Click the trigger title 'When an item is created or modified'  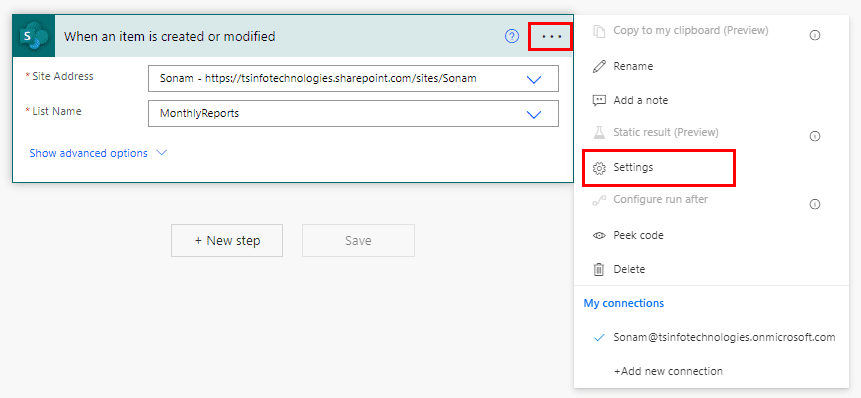point(170,37)
